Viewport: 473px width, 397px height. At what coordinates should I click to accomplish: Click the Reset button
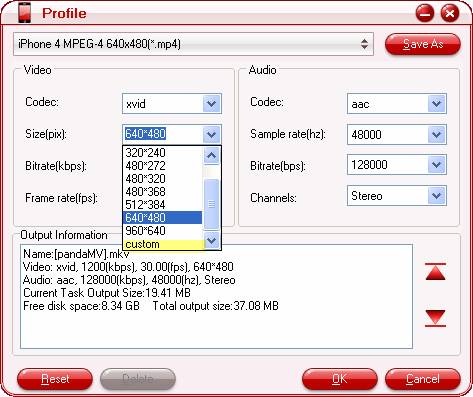tap(55, 379)
